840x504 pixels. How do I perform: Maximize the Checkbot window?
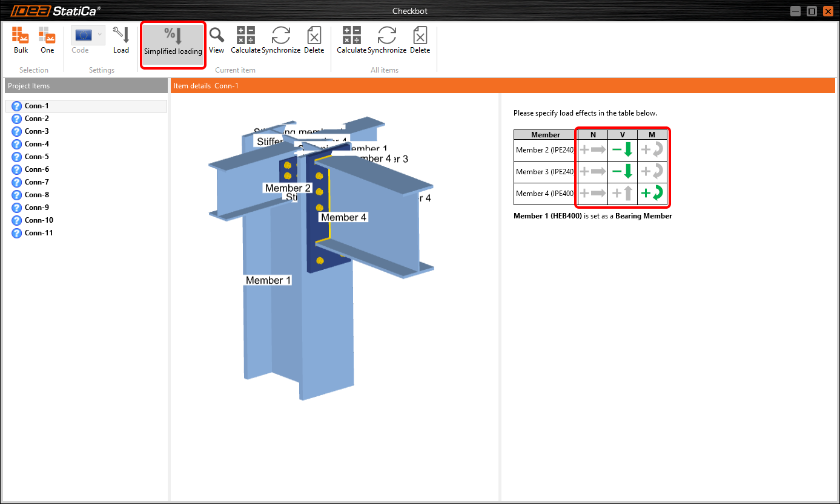point(812,11)
